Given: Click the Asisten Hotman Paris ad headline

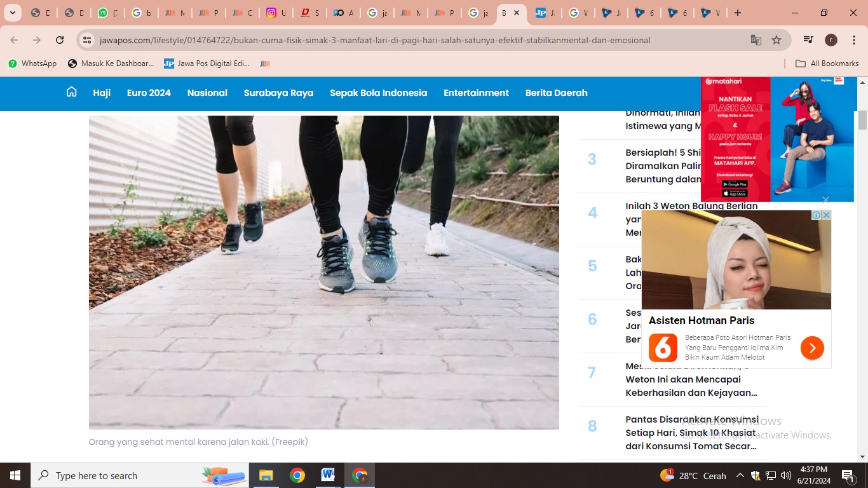Looking at the screenshot, I should (x=702, y=320).
